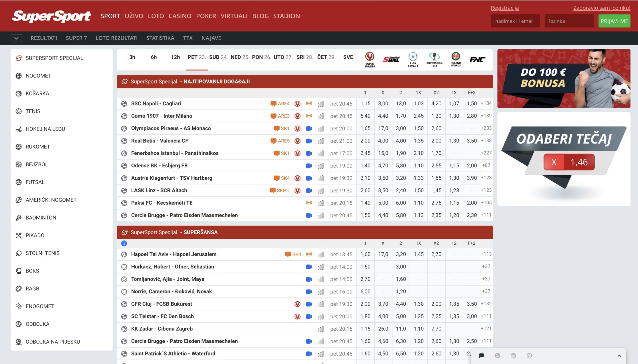Select the SUB 24. date tab
The width and height of the screenshot is (638, 364).
coord(218,57)
